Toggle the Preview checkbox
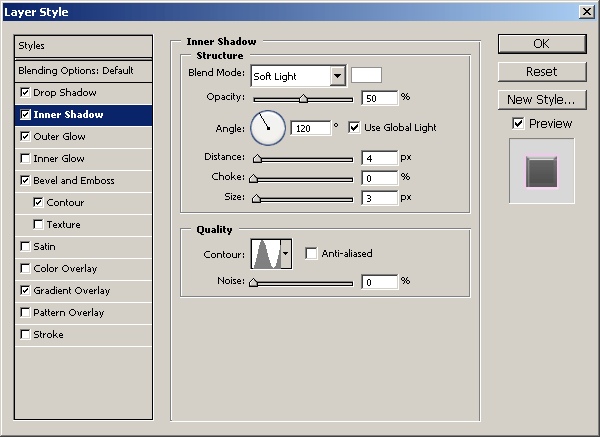Screen dimensions: 600x437 pyautogui.click(x=518, y=124)
